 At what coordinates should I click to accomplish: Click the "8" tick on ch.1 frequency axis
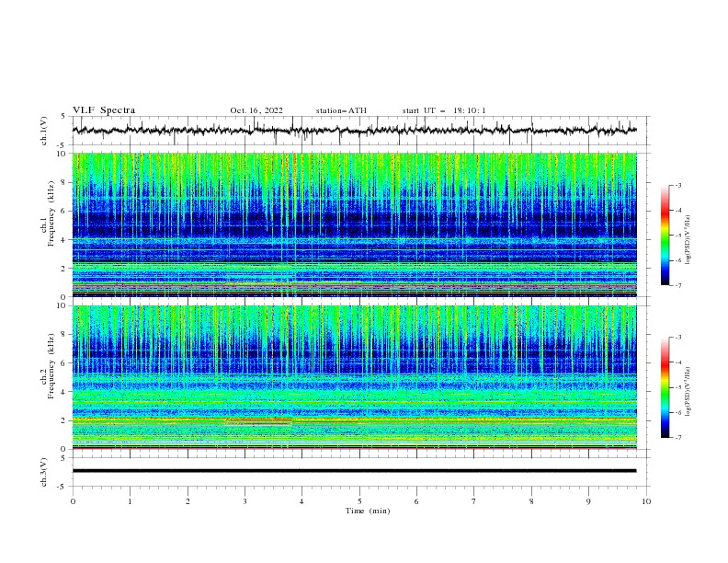coord(64,182)
